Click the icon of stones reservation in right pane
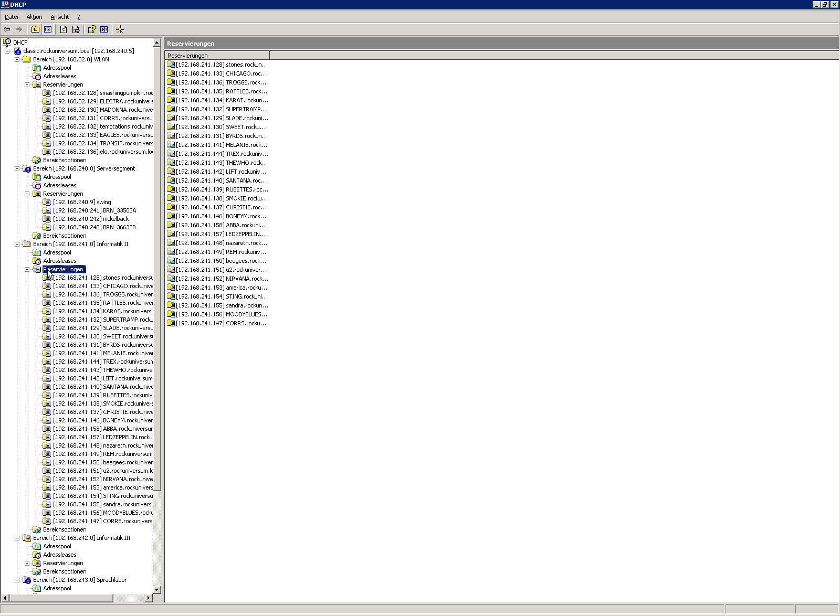 click(x=171, y=65)
